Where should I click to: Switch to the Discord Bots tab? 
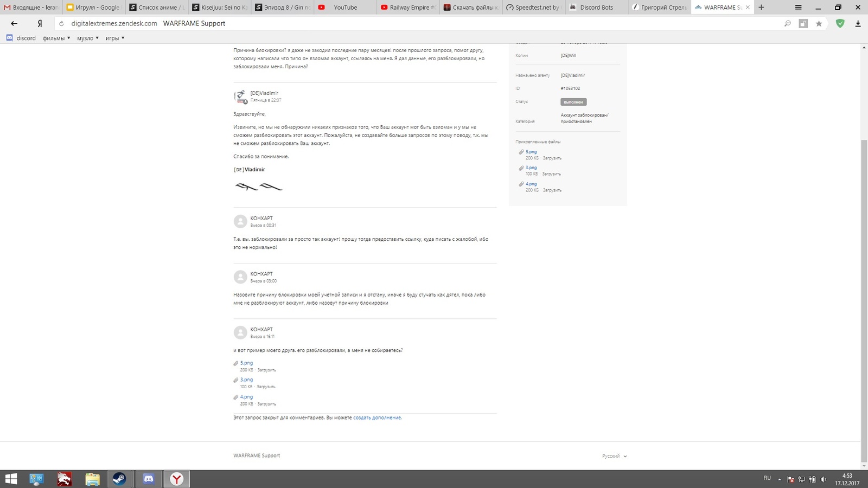click(x=597, y=7)
